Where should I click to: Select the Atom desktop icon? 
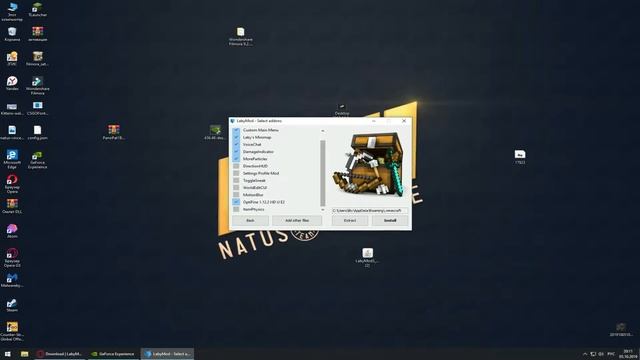tap(12, 231)
